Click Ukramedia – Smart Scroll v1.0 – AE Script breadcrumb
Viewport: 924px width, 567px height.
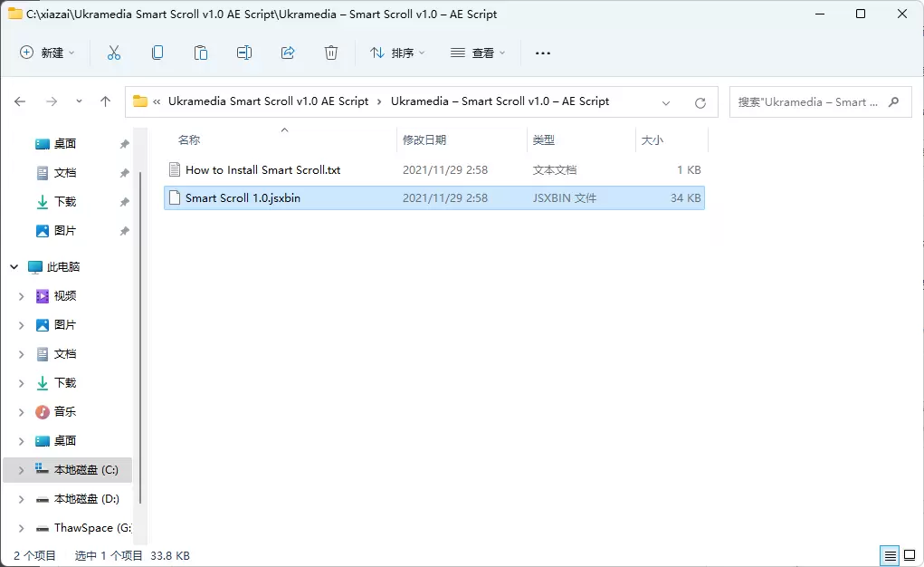500,101
